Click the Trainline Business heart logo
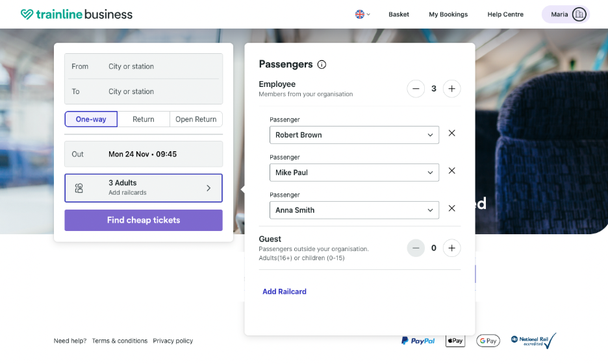608x364 pixels. click(x=27, y=14)
